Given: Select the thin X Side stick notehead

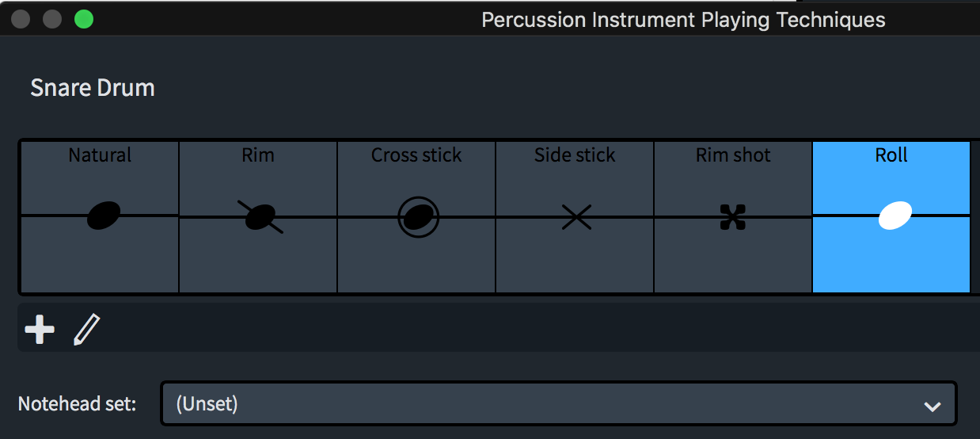Looking at the screenshot, I should tap(576, 216).
